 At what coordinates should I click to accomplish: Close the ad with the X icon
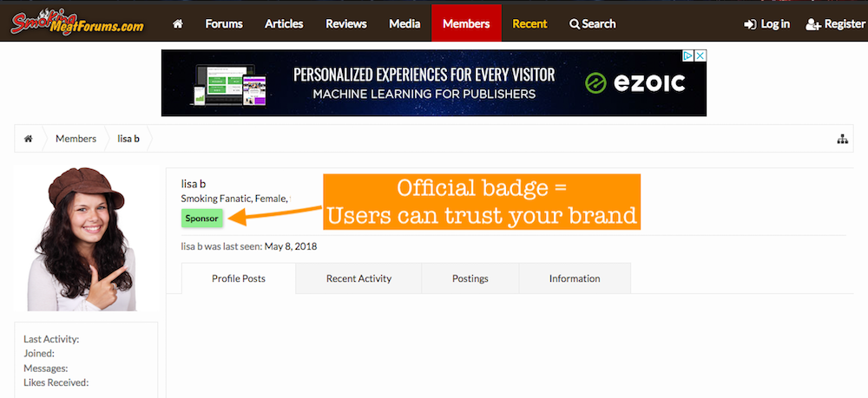pyautogui.click(x=700, y=55)
